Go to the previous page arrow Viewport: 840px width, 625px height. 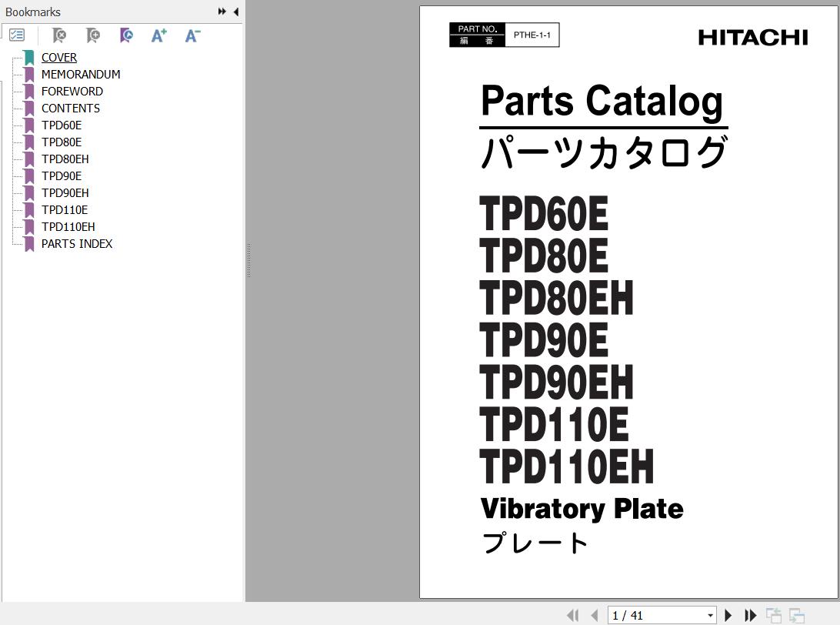click(594, 615)
